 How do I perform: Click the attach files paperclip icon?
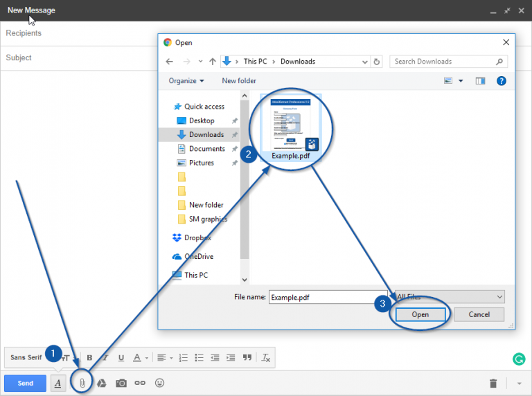[x=82, y=383]
